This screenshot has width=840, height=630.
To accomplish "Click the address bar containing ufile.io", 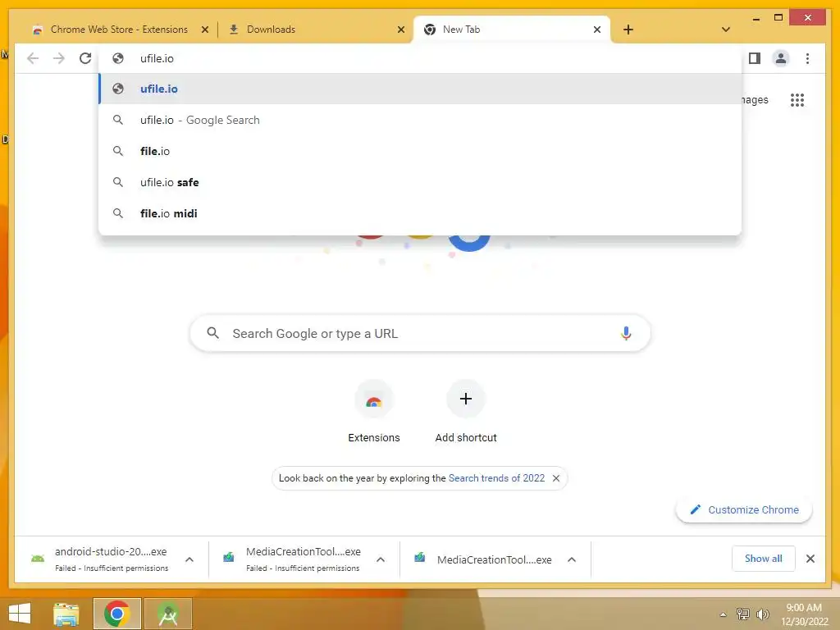I will (x=420, y=58).
